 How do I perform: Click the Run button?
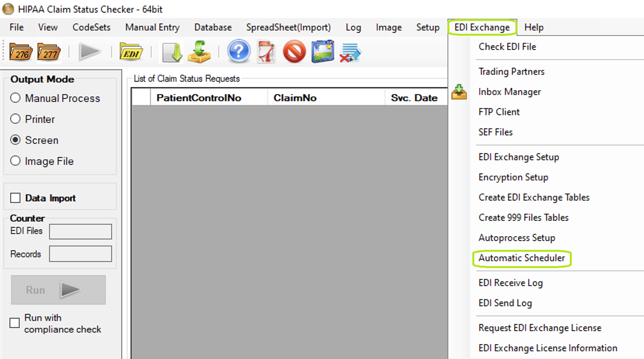coord(58,290)
